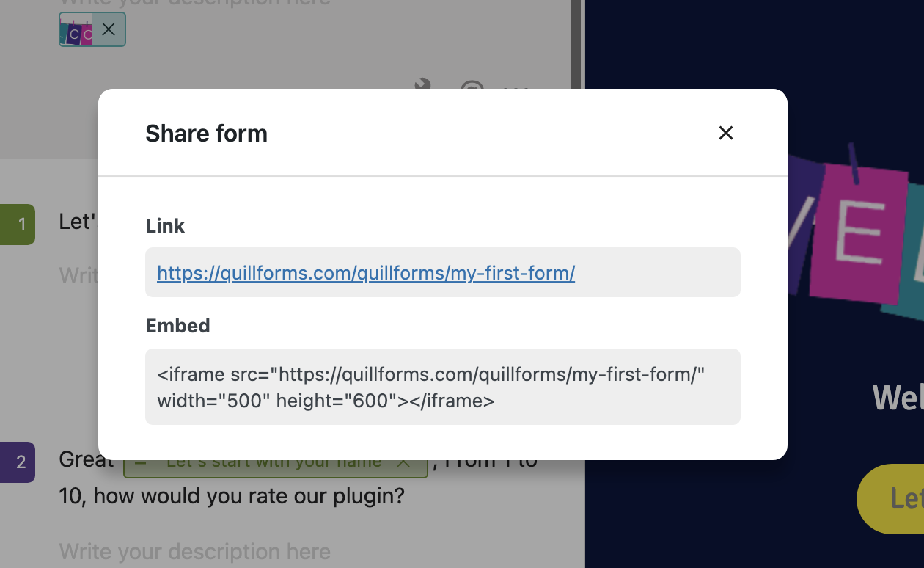Click the yellow start button in preview
Screen dimensions: 924x568
point(890,499)
